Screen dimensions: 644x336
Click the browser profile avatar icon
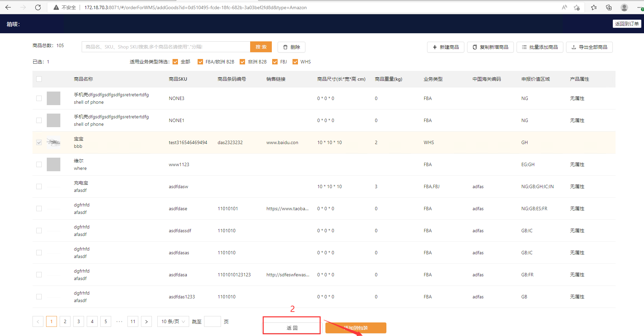[x=624, y=7]
